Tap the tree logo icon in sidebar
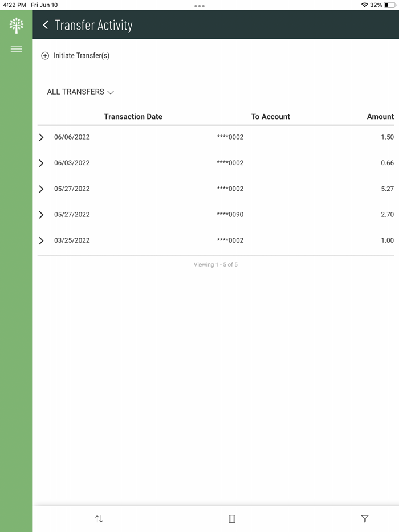Image resolution: width=399 pixels, height=532 pixels. [17, 26]
